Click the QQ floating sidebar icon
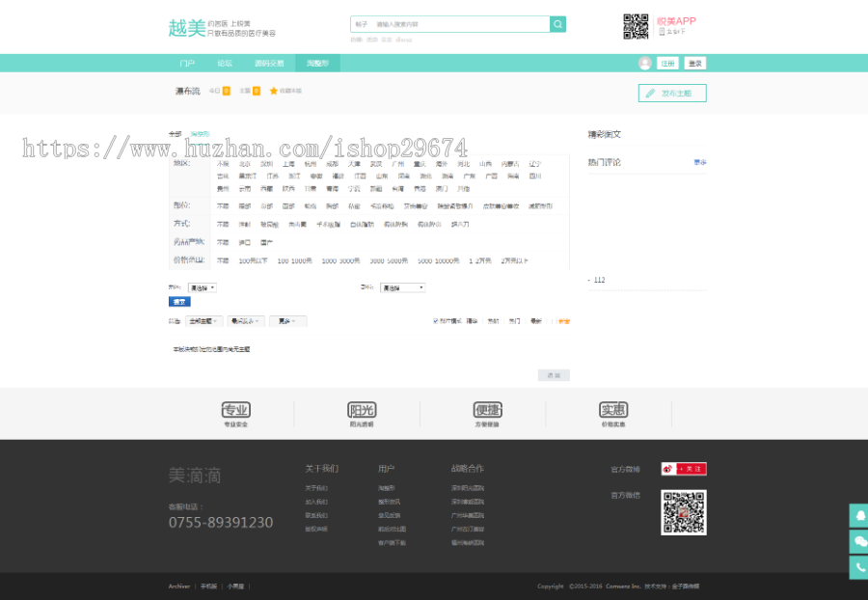868x600 pixels. 857,516
